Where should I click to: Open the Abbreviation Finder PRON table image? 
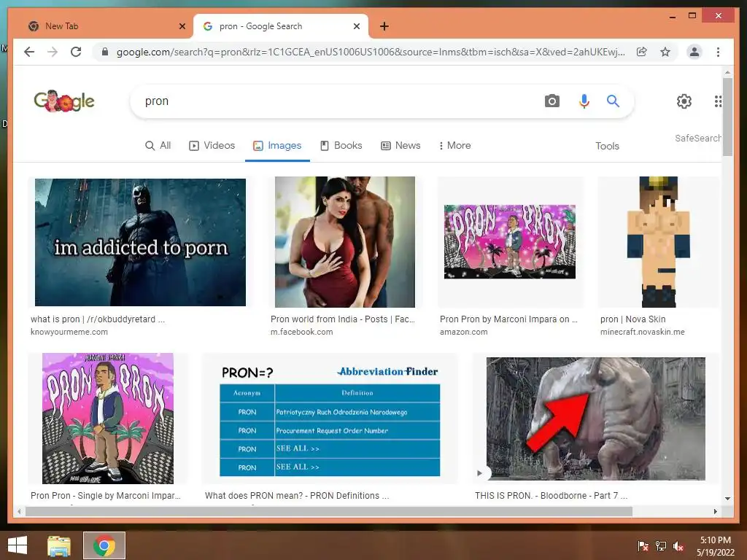pos(330,419)
